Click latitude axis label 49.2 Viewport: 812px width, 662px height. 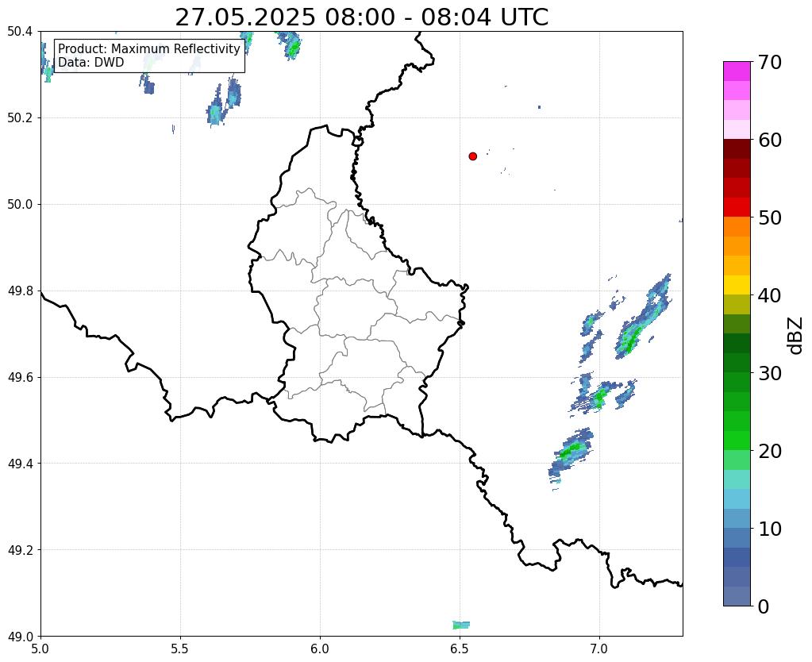pos(20,550)
